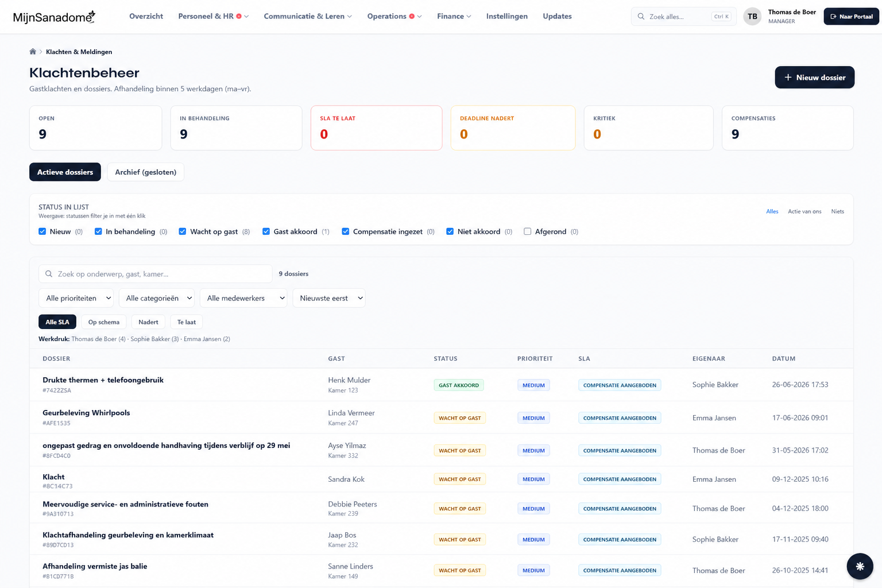The width and height of the screenshot is (882, 588).
Task: Open the Alle prioriteiten dropdown
Action: [x=76, y=298]
